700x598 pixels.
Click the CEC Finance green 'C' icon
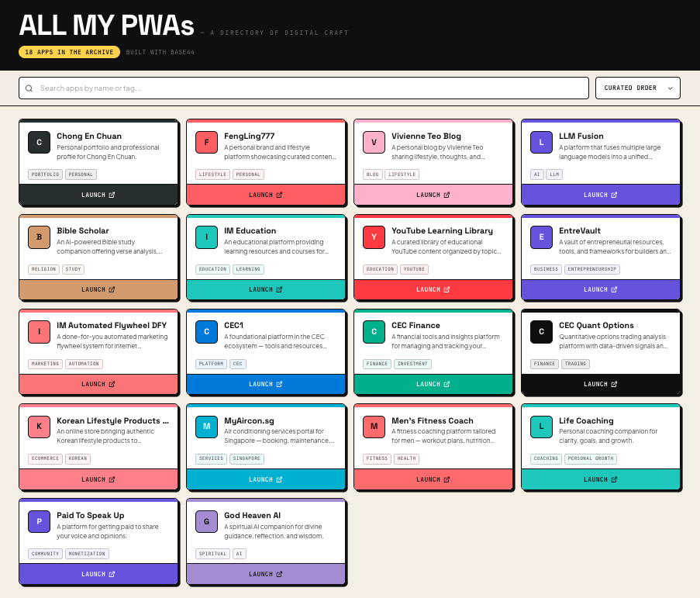click(x=374, y=331)
